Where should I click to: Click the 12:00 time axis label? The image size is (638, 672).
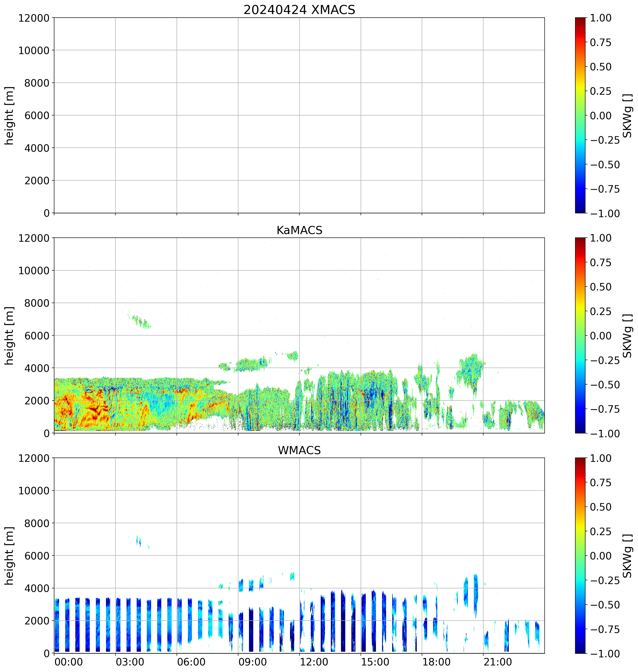314,662
